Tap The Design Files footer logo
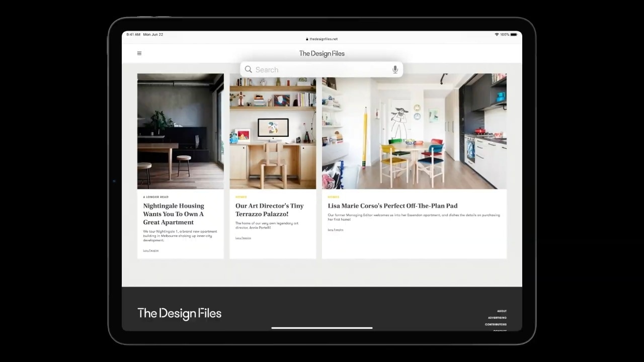The image size is (644, 362). (180, 313)
